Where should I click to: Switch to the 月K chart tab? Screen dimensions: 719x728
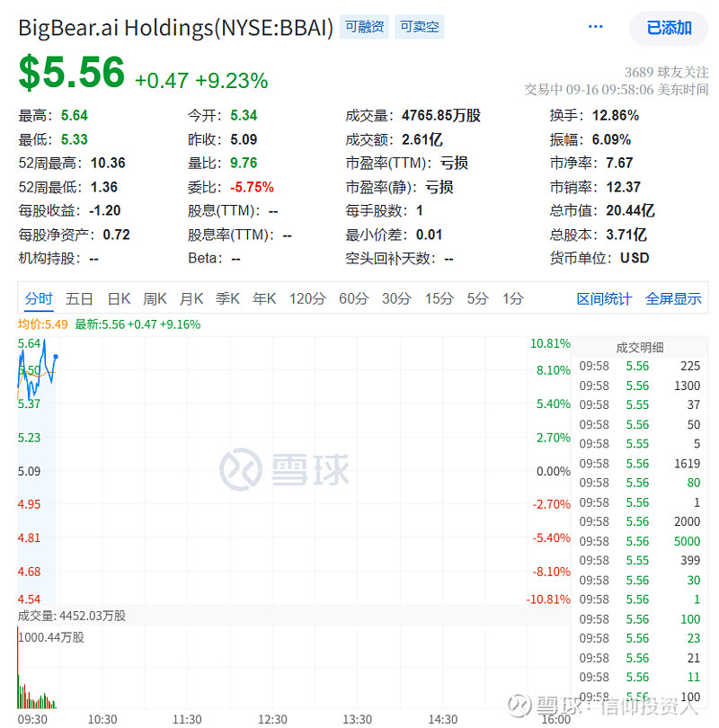[x=191, y=298]
